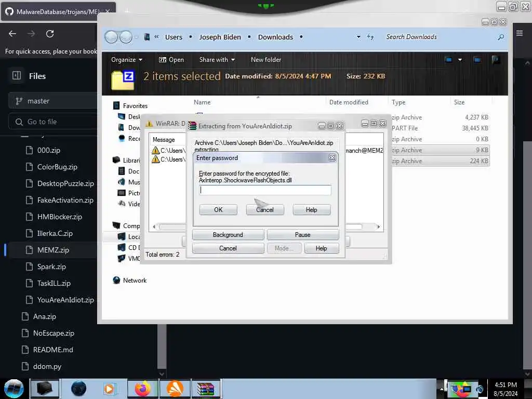This screenshot has width=532, height=399.
Task: Open view options dropdown arrow
Action: (460, 60)
